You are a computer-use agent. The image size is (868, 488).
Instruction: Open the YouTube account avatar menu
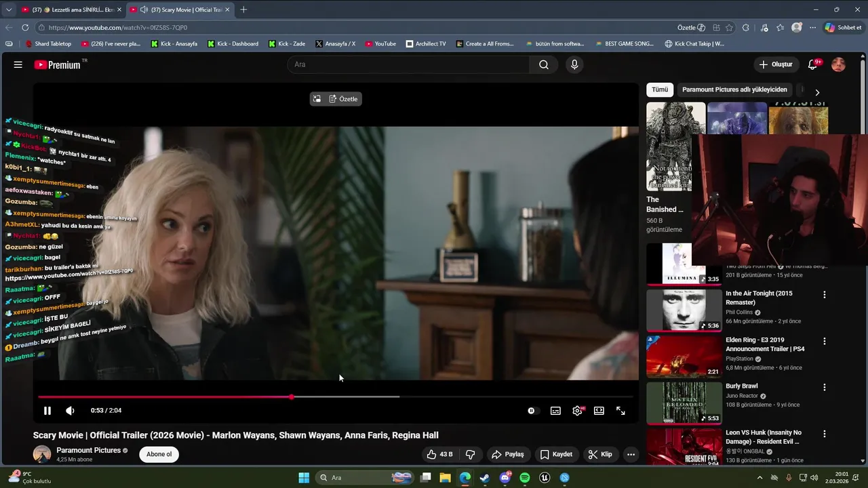click(x=838, y=64)
